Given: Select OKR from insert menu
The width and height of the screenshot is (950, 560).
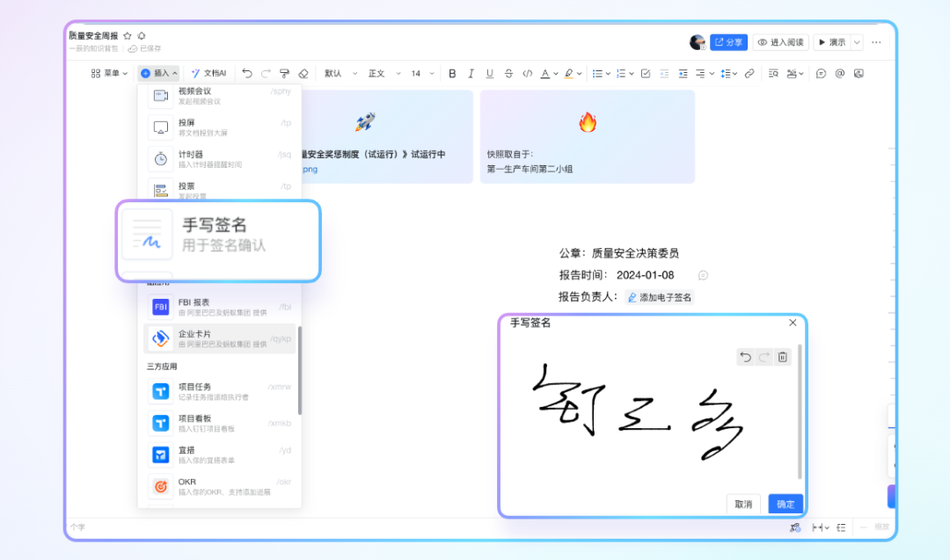Looking at the screenshot, I should tap(219, 486).
